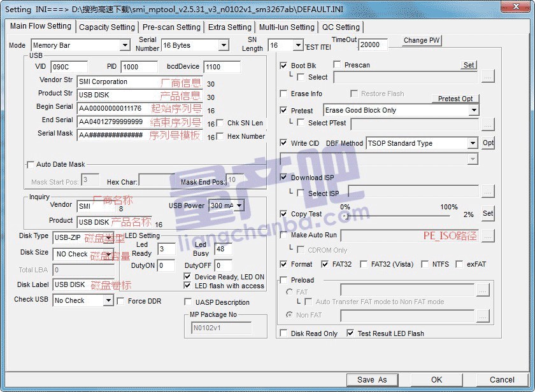Screen dimensions: 535x392
Task: Tick the Force DDR checkbox
Action: tap(120, 301)
